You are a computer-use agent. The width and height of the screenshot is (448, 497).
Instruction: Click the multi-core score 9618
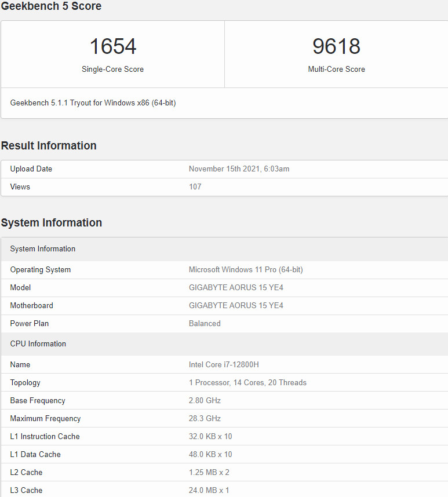coord(336,46)
